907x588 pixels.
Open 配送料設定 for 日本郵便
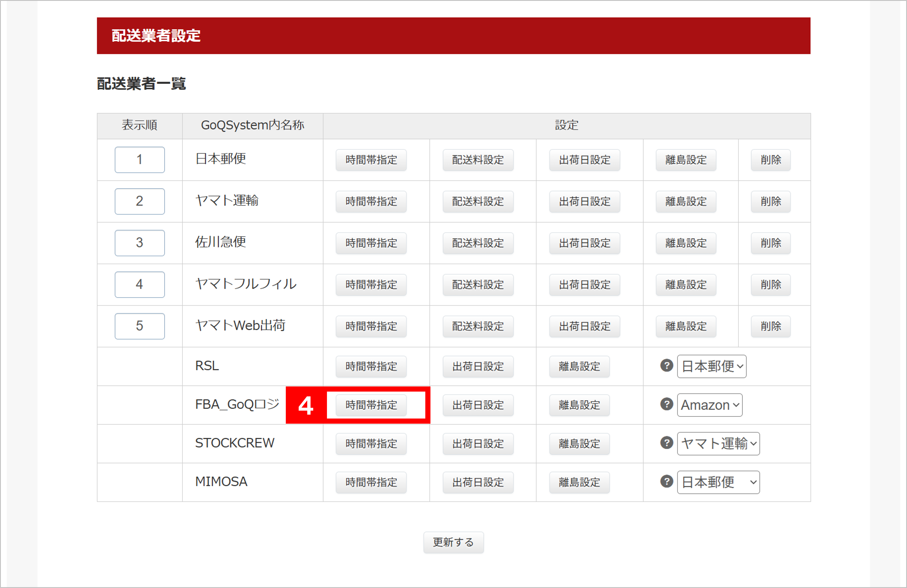point(478,160)
